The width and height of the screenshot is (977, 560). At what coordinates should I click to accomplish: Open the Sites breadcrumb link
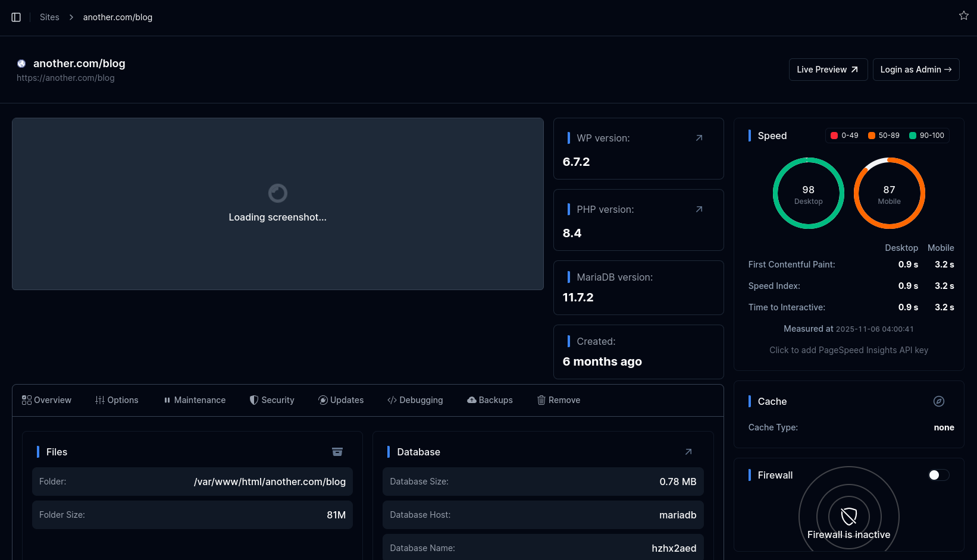49,17
